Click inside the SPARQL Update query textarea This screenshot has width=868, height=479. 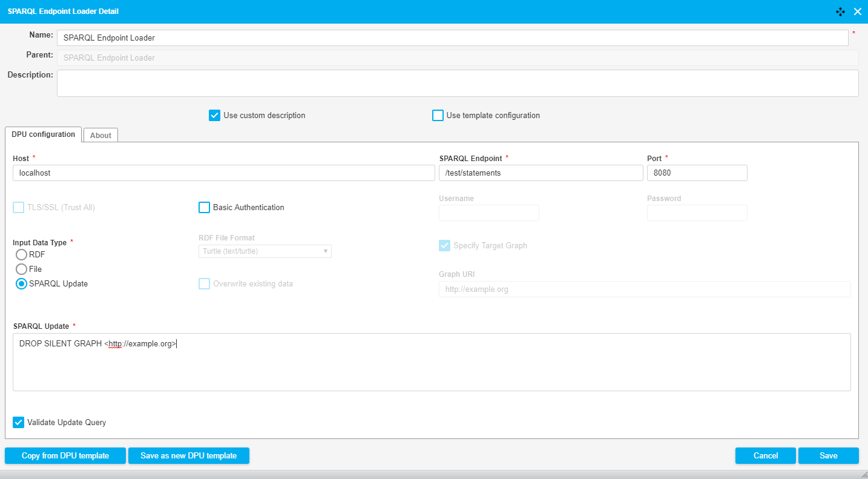click(x=431, y=366)
